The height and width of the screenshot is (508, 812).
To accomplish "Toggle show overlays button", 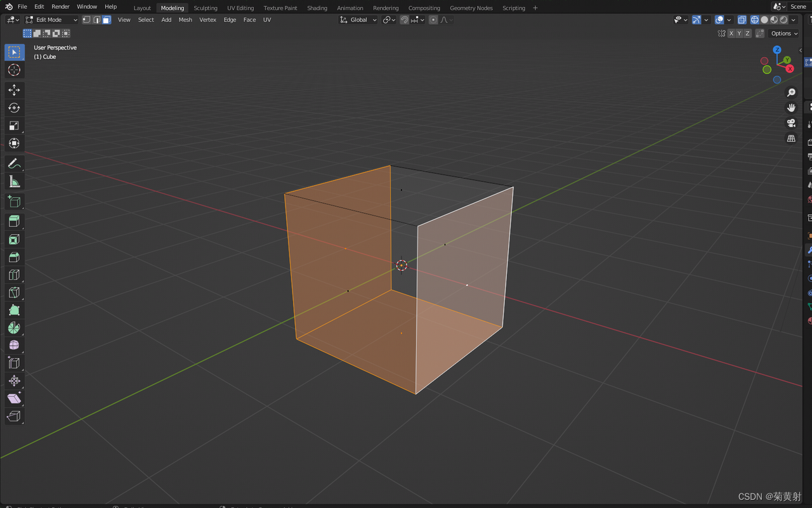I will click(719, 20).
